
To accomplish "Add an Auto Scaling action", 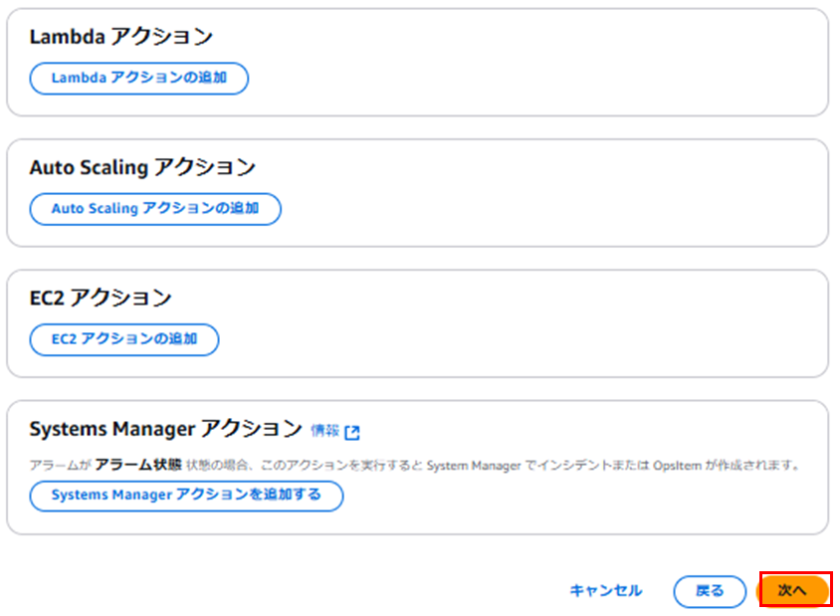I will click(x=155, y=209).
